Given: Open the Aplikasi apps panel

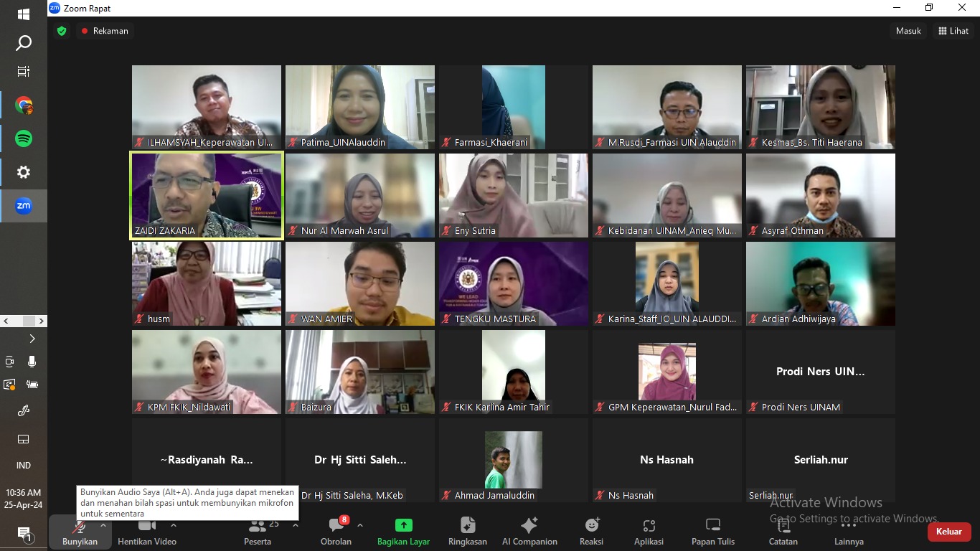Looking at the screenshot, I should pyautogui.click(x=649, y=532).
